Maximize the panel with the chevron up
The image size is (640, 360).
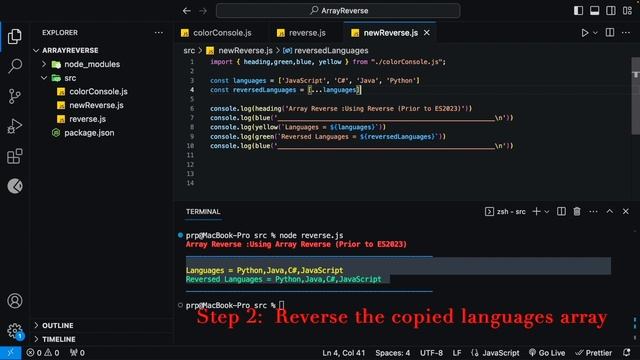609,211
